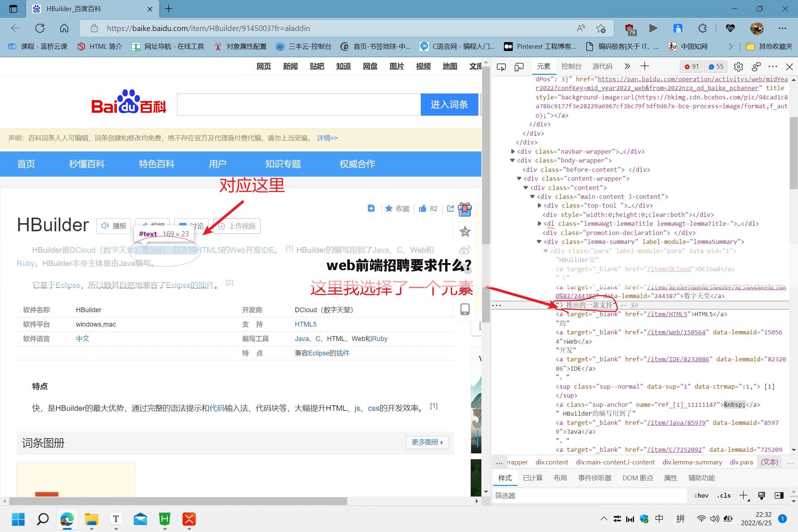Close the DevTools panel
798x532 pixels.
point(790,66)
